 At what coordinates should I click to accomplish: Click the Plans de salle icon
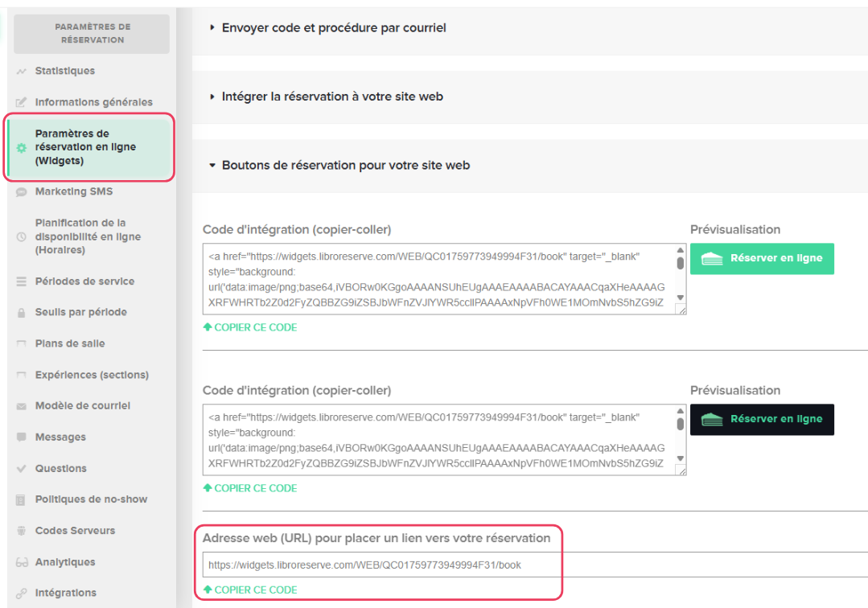20,343
